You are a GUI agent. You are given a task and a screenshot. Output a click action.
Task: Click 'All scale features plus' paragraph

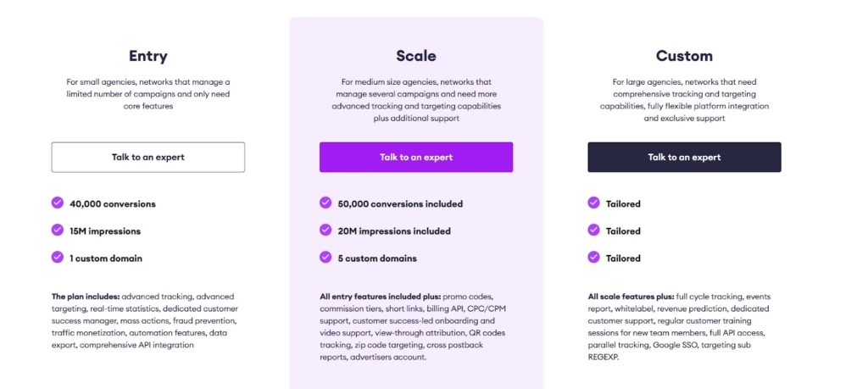click(x=682, y=327)
